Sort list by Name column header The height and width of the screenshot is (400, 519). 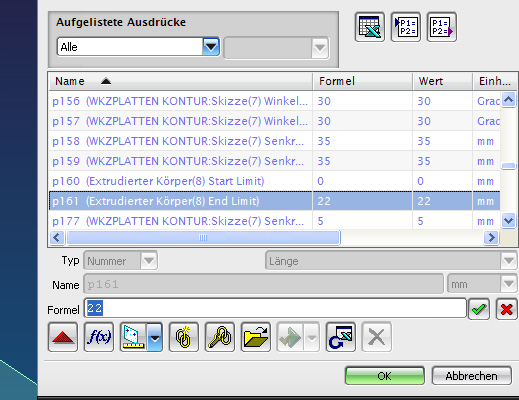[x=181, y=81]
